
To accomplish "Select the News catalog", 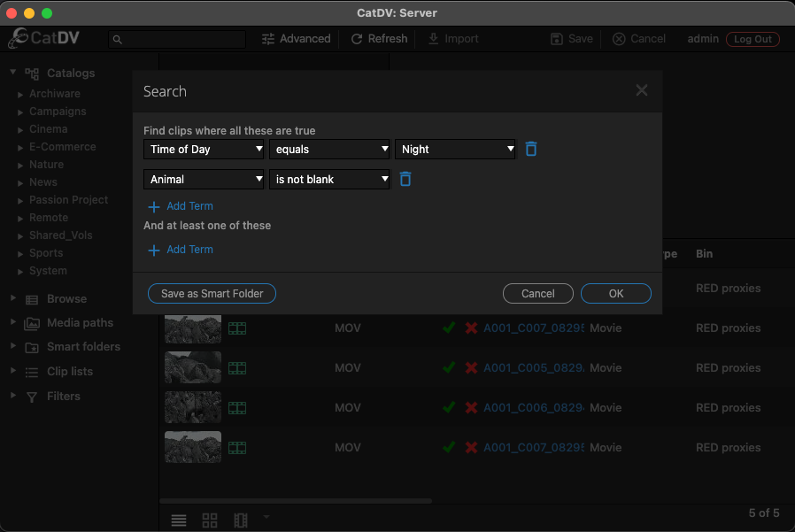I will click(x=43, y=182).
